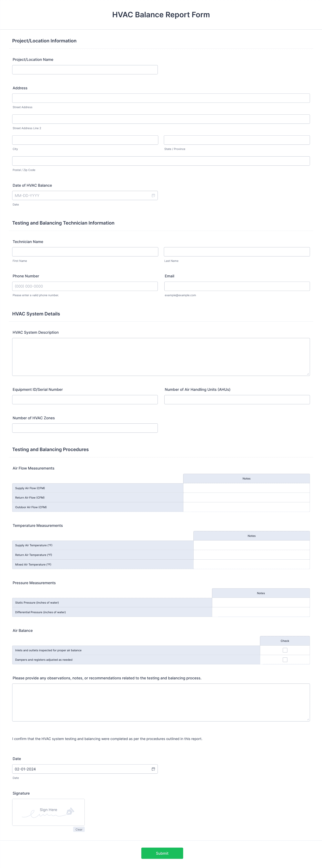Viewport: 322px width, 868px height.
Task: Select Supply Air Flow (CFM) notes cell
Action: [247, 488]
